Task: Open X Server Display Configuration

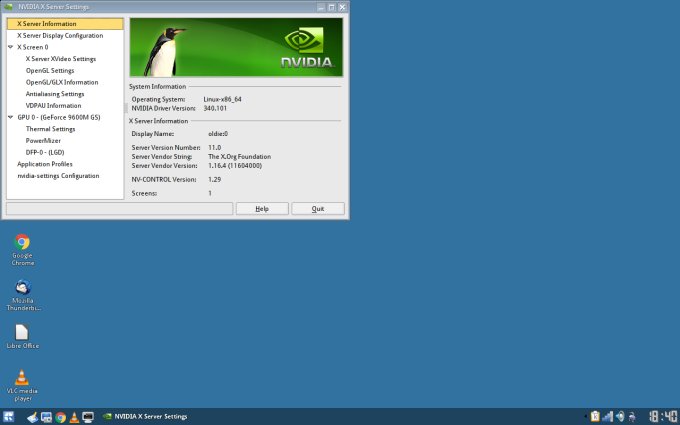Action: (x=60, y=36)
